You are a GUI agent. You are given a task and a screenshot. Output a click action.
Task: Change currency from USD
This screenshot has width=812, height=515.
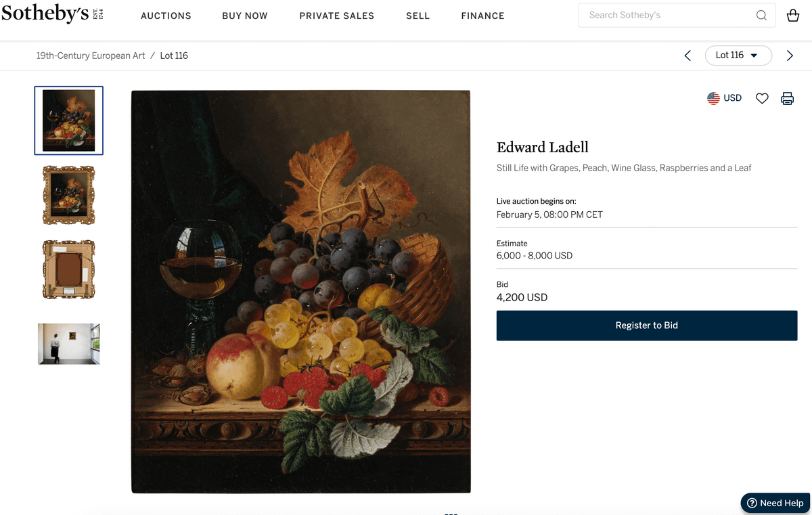724,98
